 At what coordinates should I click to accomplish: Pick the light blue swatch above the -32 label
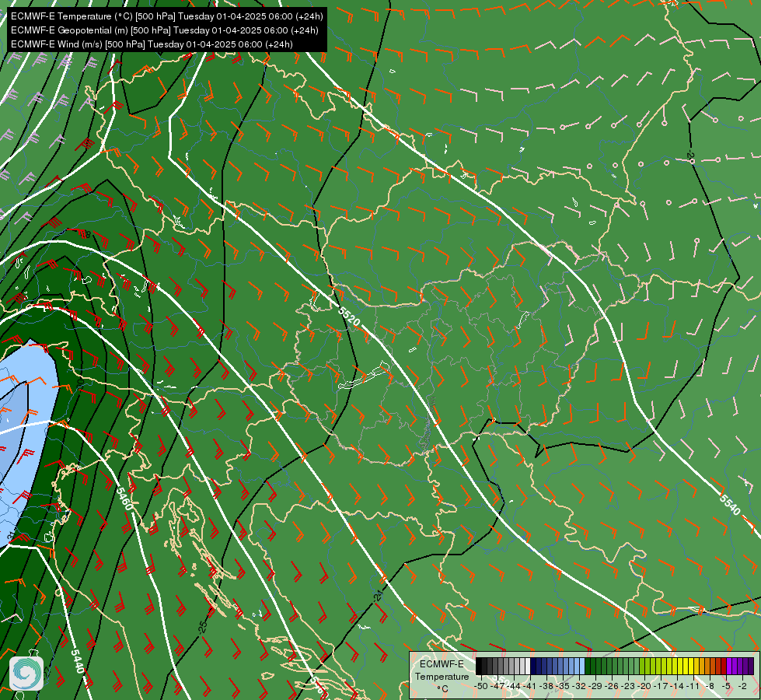point(582,666)
